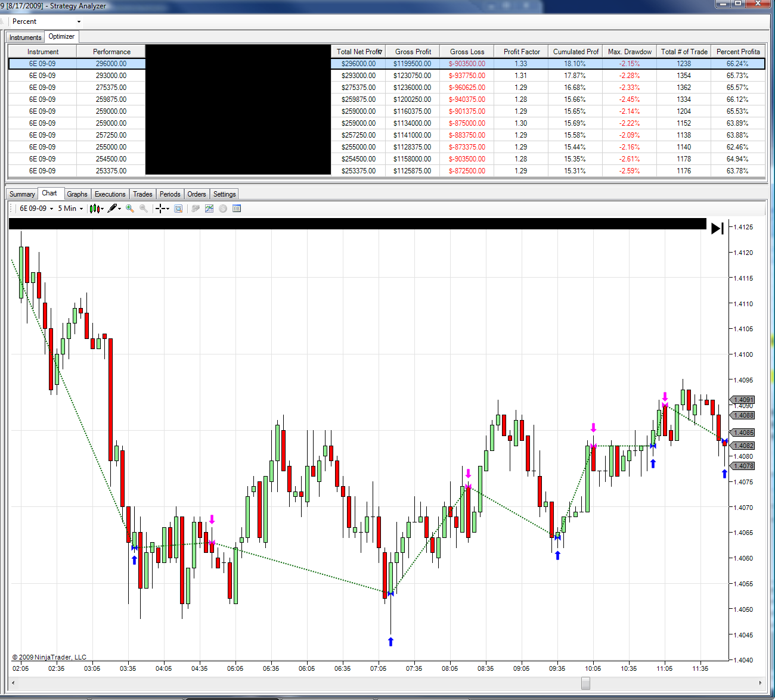775x700 pixels.
Task: Open the Periods tab
Action: point(170,194)
